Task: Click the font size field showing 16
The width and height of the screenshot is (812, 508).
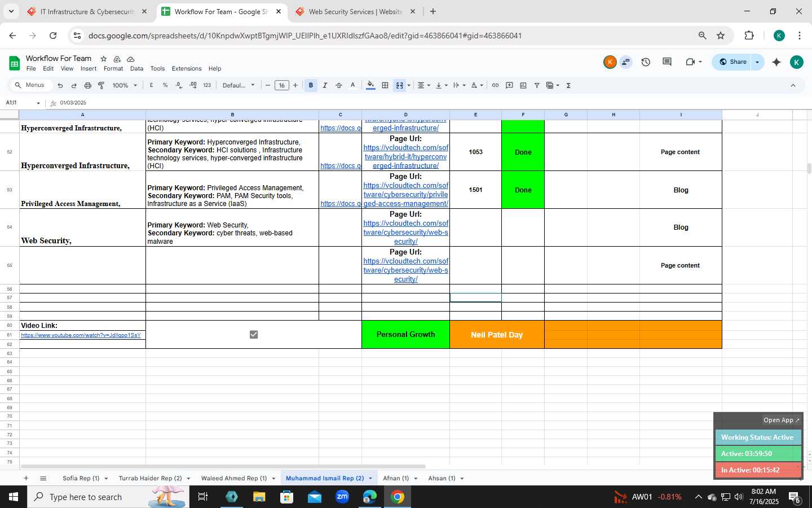Action: point(281,85)
